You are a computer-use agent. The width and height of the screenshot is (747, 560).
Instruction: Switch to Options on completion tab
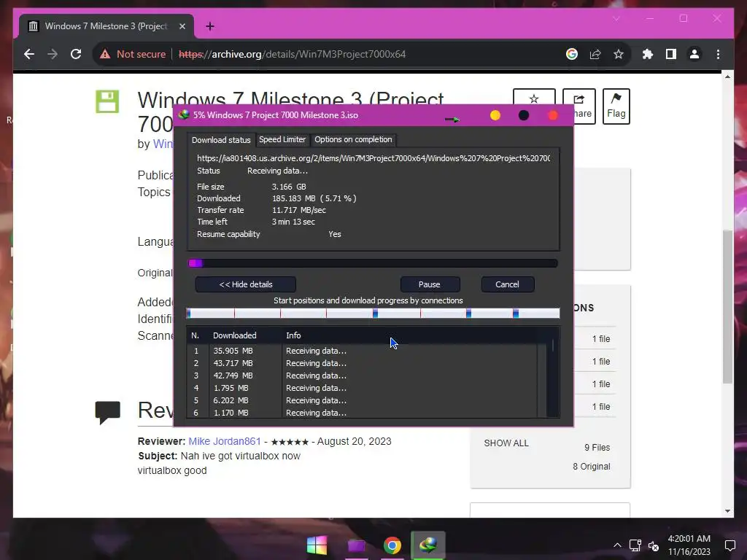[x=353, y=139]
